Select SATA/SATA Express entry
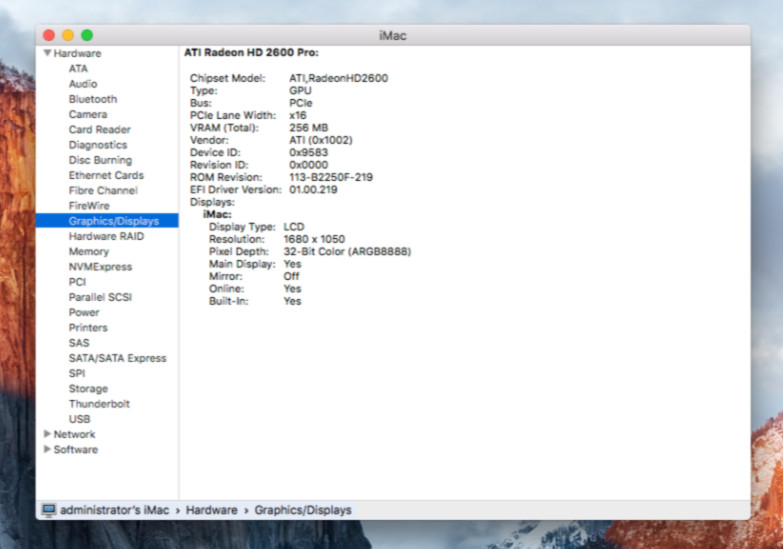Viewport: 783px width, 549px height. point(117,358)
